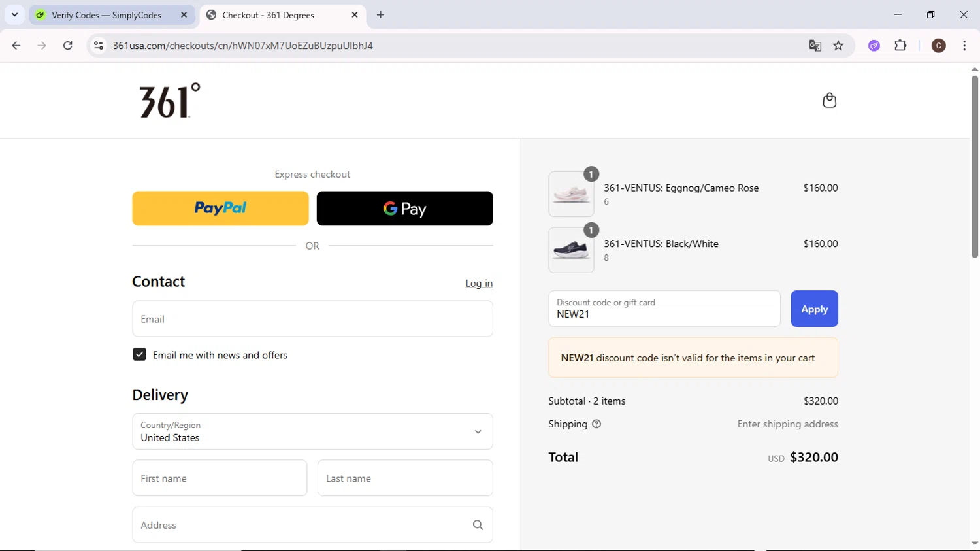Click the 361° logo
The width and height of the screenshot is (980, 551).
coord(170,100)
